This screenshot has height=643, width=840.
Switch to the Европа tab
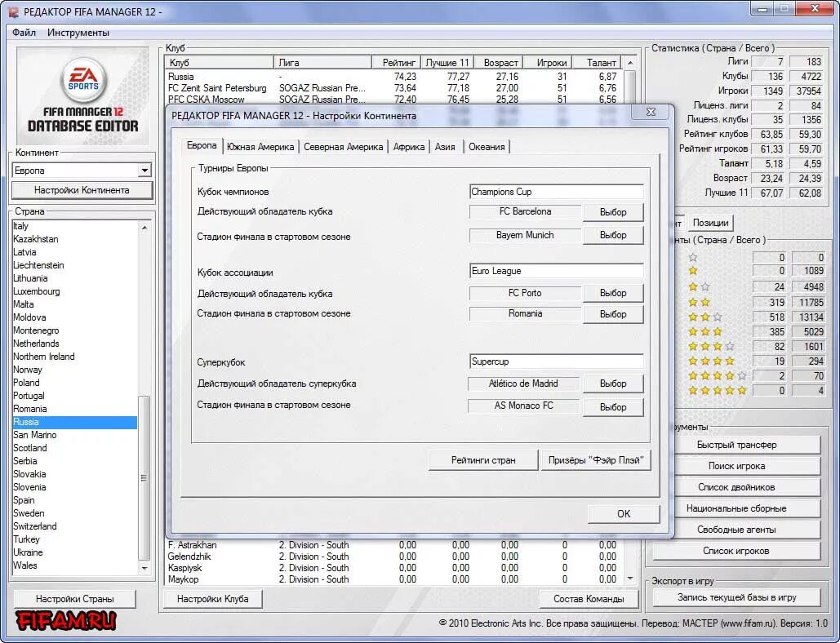(202, 145)
